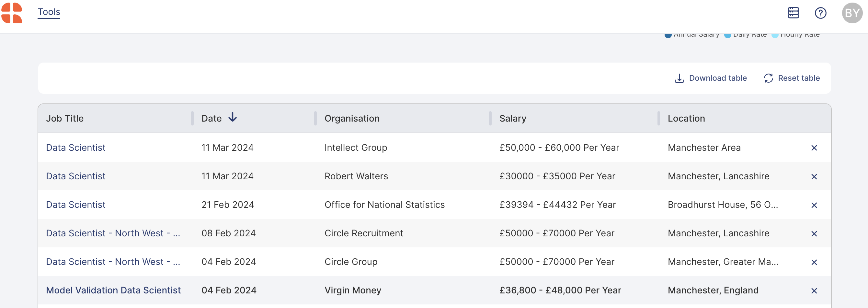Open the help question mark icon

(x=820, y=13)
